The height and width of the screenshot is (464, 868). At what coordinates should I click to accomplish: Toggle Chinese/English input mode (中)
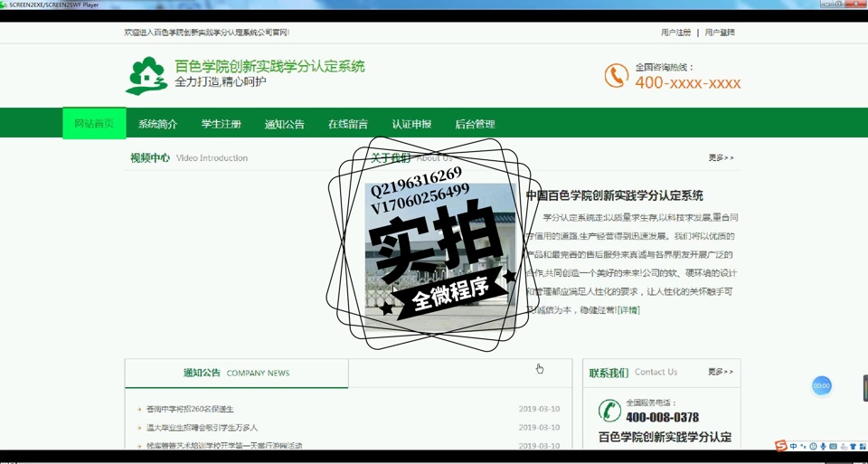tap(793, 446)
